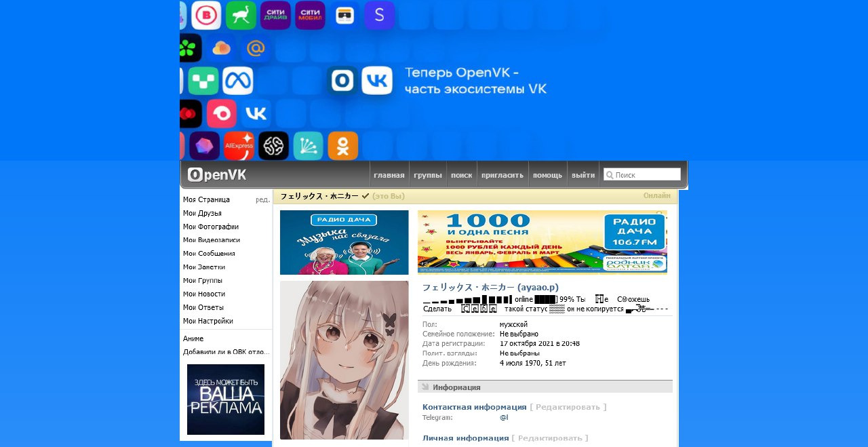Edit Личная информация via Редактировать
The width and height of the screenshot is (868, 447).
tap(550, 438)
